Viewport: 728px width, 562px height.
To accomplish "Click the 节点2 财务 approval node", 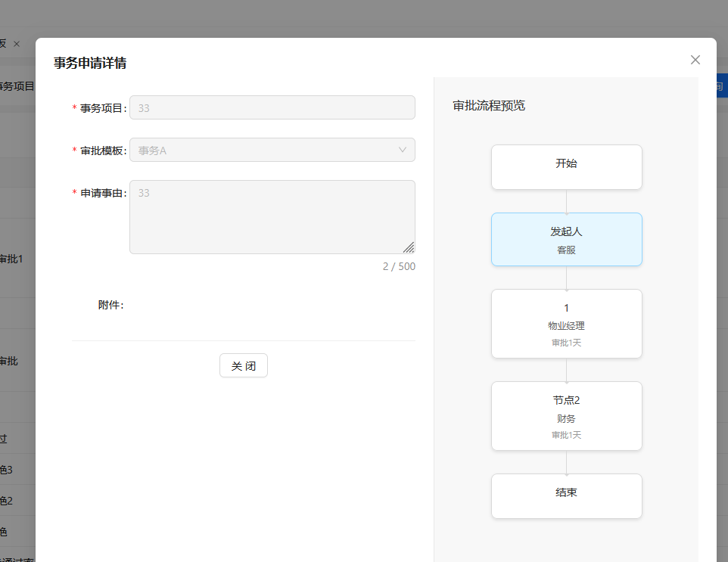I will pyautogui.click(x=566, y=416).
